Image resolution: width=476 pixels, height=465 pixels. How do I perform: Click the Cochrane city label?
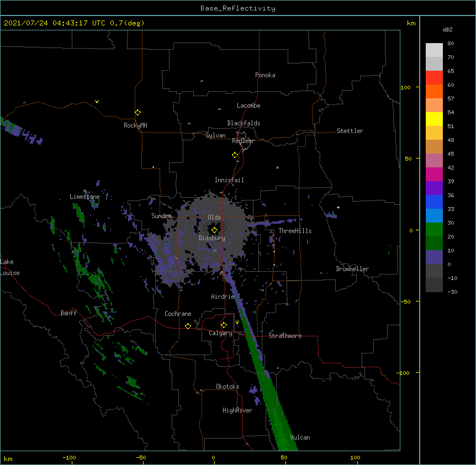click(x=178, y=314)
